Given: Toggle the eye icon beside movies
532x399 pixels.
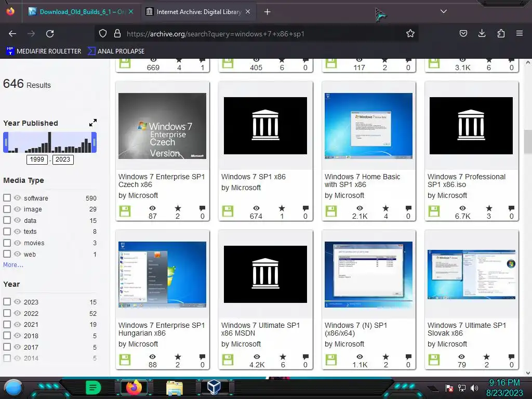Looking at the screenshot, I should coord(17,243).
